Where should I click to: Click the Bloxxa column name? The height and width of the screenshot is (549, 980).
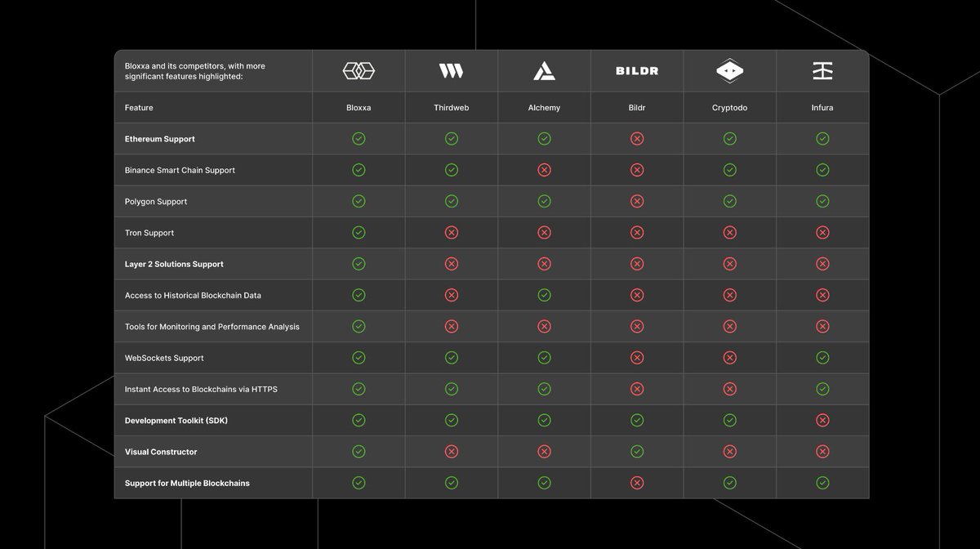coord(359,108)
